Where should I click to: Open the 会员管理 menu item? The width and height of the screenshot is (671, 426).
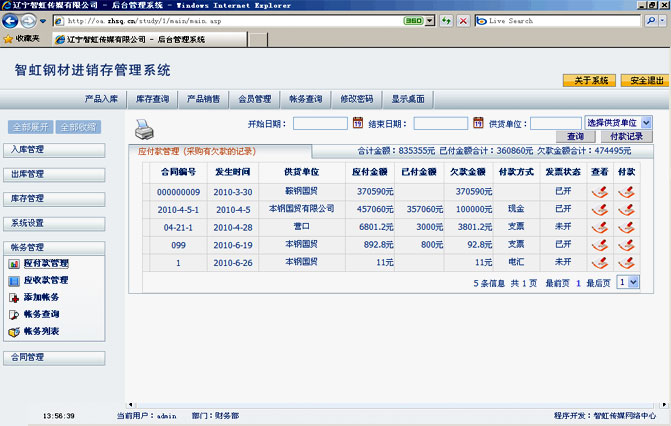click(255, 99)
